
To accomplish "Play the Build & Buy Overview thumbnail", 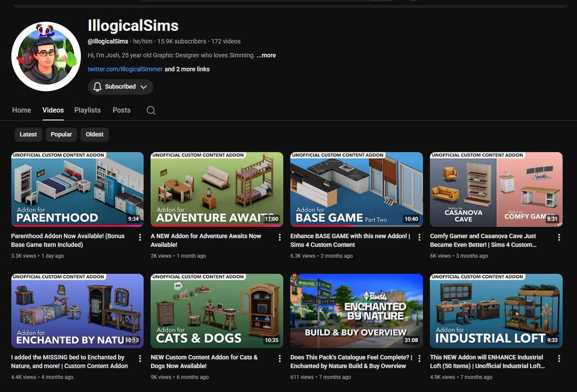I will (x=357, y=311).
